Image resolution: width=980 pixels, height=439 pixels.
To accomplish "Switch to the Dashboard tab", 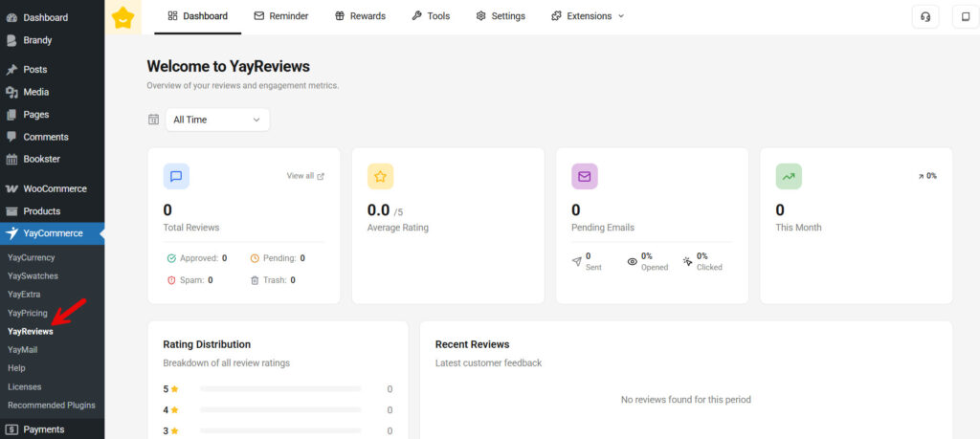I will click(x=198, y=16).
